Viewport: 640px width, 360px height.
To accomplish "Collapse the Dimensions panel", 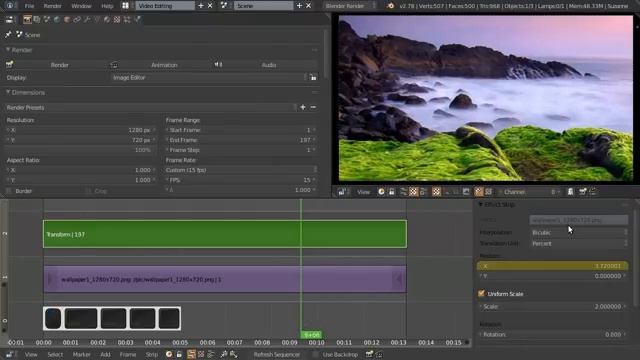I will pyautogui.click(x=8, y=93).
